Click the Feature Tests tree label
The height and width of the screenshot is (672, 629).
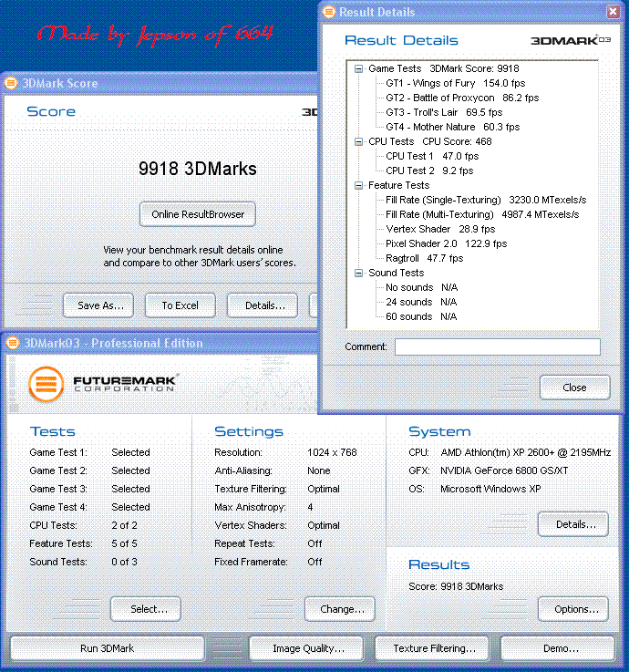[399, 186]
